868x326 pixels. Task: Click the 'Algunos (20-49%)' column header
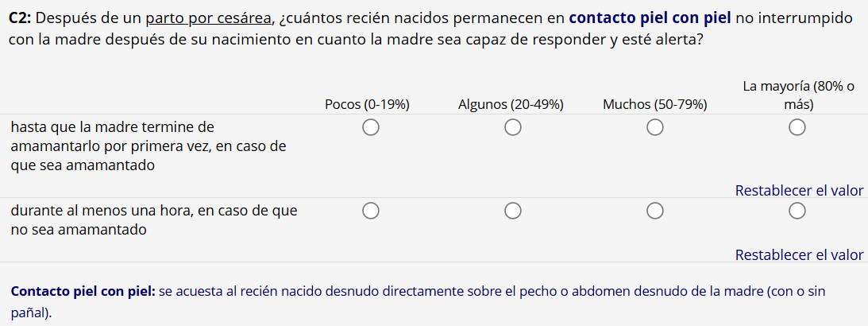(511, 104)
